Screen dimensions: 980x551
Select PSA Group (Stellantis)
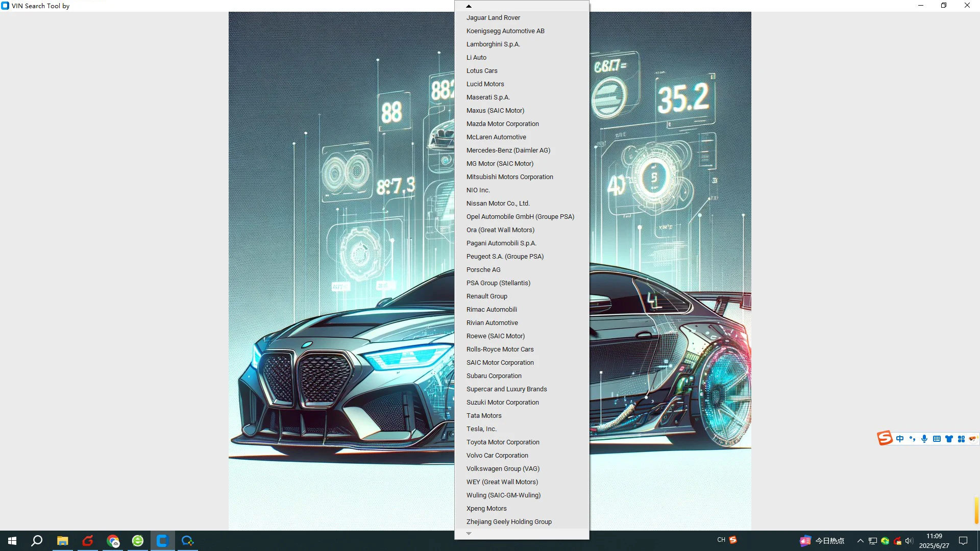coord(522,283)
